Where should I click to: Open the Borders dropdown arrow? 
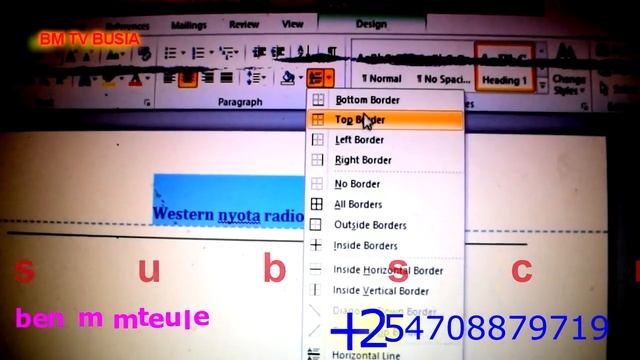(x=329, y=78)
